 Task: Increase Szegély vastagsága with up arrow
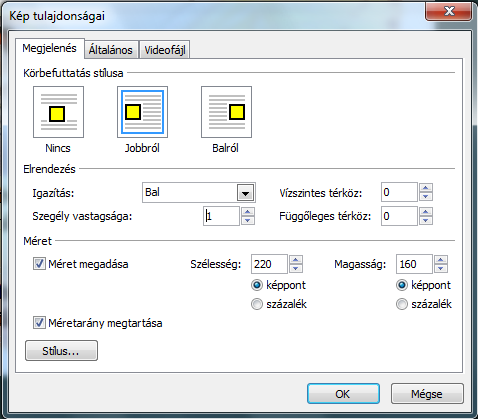click(248, 212)
